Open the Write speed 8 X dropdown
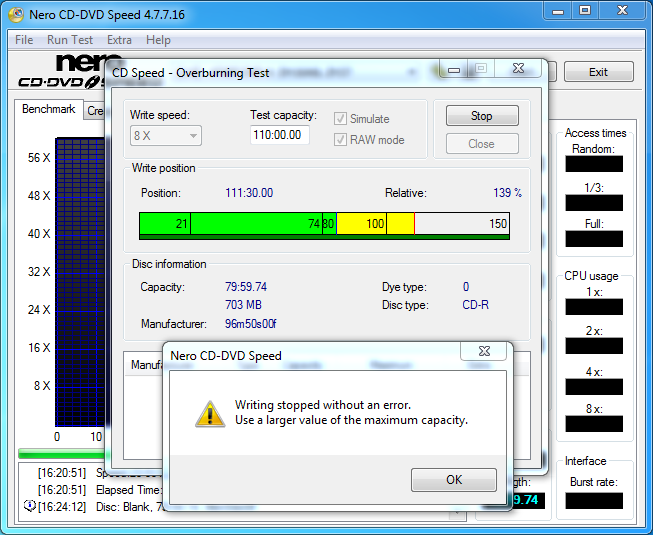The width and height of the screenshot is (653, 535). pyautogui.click(x=166, y=136)
